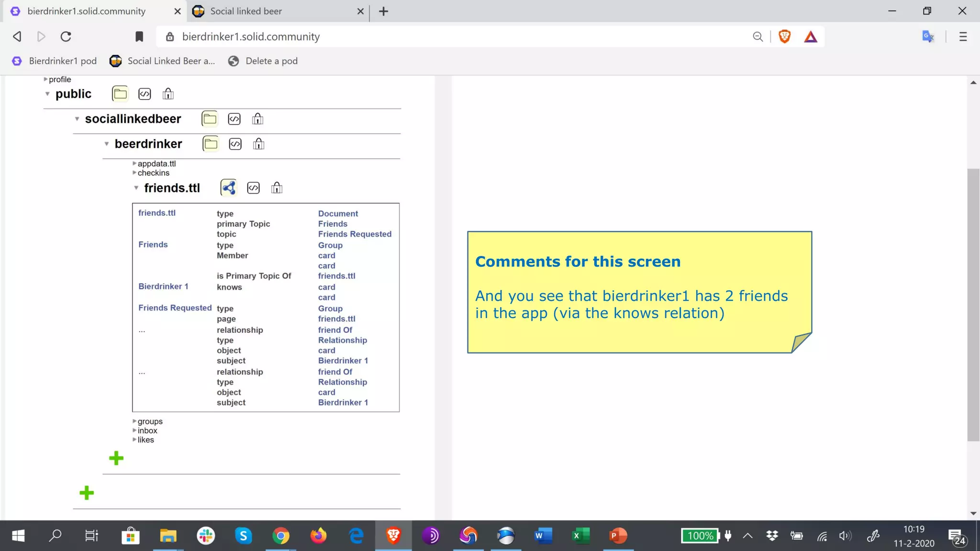Image resolution: width=980 pixels, height=551 pixels.
Task: Click the Google Translate extension icon
Action: coord(928,37)
